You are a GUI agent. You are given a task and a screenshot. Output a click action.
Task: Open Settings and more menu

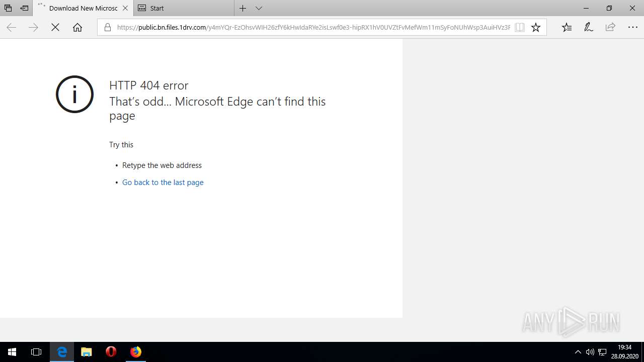[632, 28]
